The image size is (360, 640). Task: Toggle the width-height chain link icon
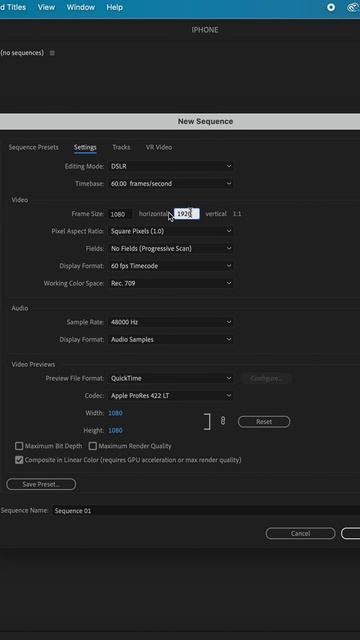(222, 421)
